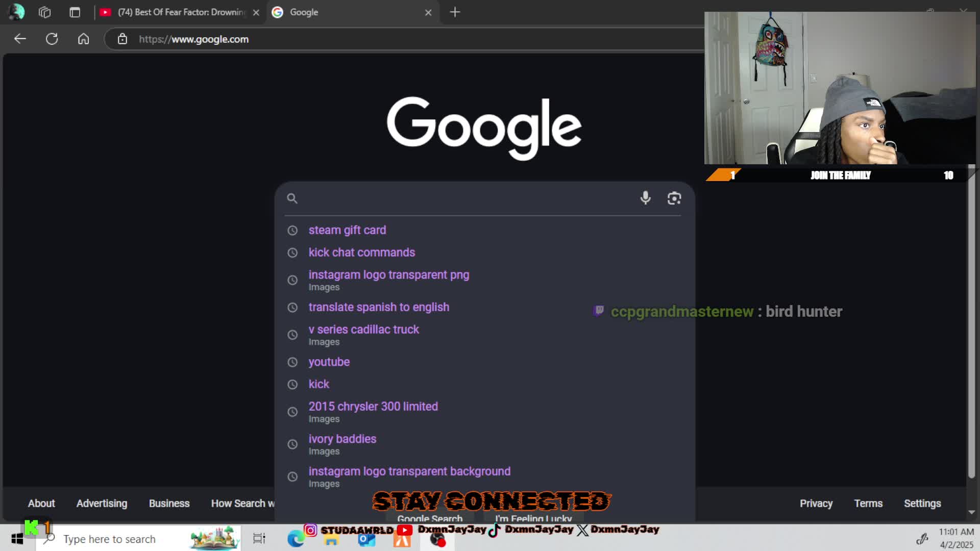Pick 'translate spanish to english' suggestion

(x=484, y=307)
